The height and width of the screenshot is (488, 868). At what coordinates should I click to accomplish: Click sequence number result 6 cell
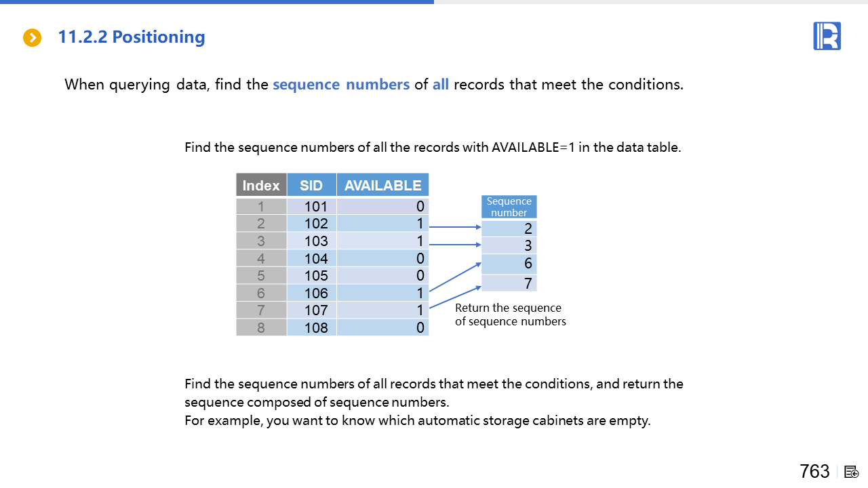[509, 263]
